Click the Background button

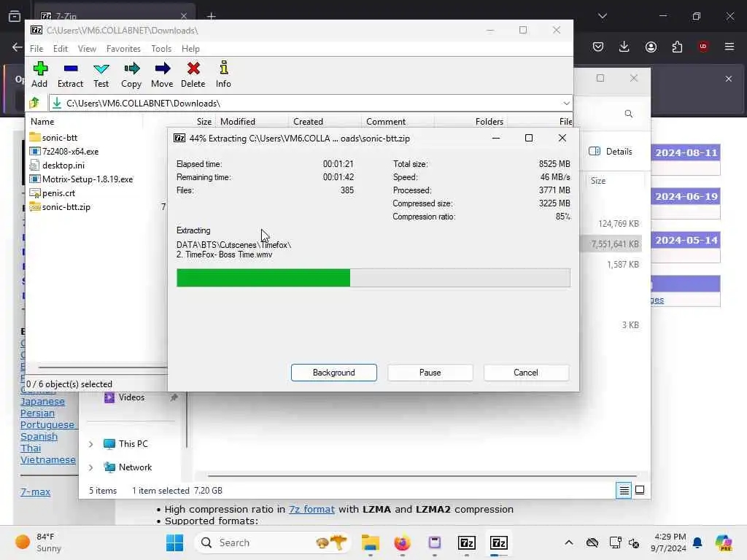(x=334, y=373)
